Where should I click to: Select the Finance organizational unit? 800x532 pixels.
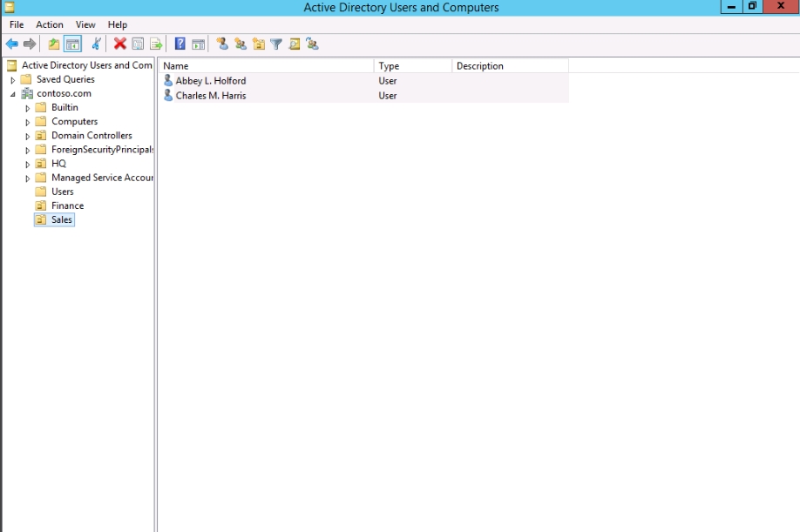tap(67, 205)
